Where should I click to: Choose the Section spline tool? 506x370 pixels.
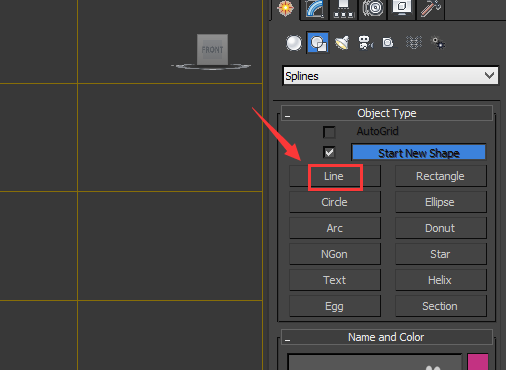(x=441, y=306)
